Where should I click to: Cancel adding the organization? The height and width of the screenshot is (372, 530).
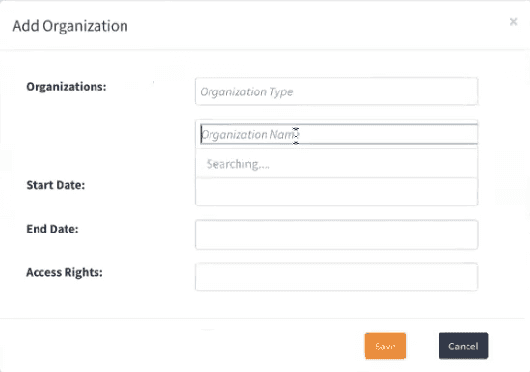(x=463, y=346)
